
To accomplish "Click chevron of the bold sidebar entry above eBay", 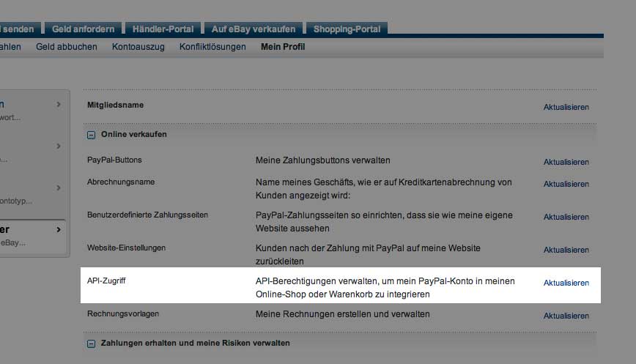I will click(x=59, y=230).
